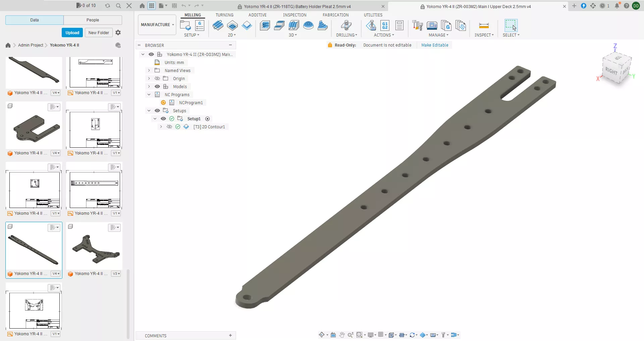Expand the Named Views folder
The image size is (644, 341).
(149, 70)
